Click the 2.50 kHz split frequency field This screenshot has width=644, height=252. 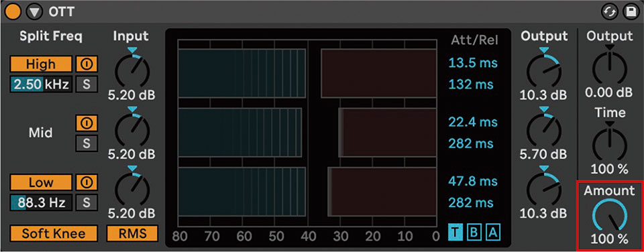coord(41,84)
